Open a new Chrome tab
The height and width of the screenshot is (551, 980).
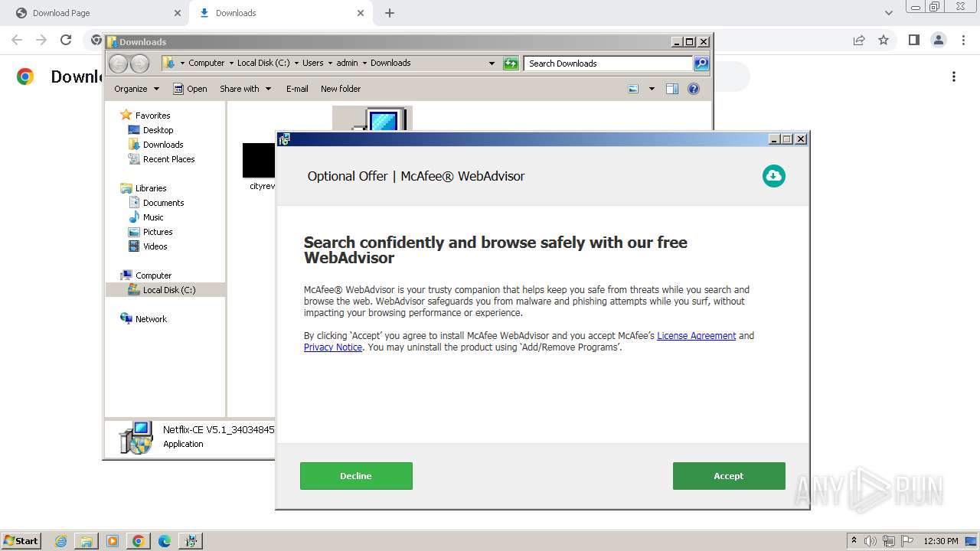390,13
